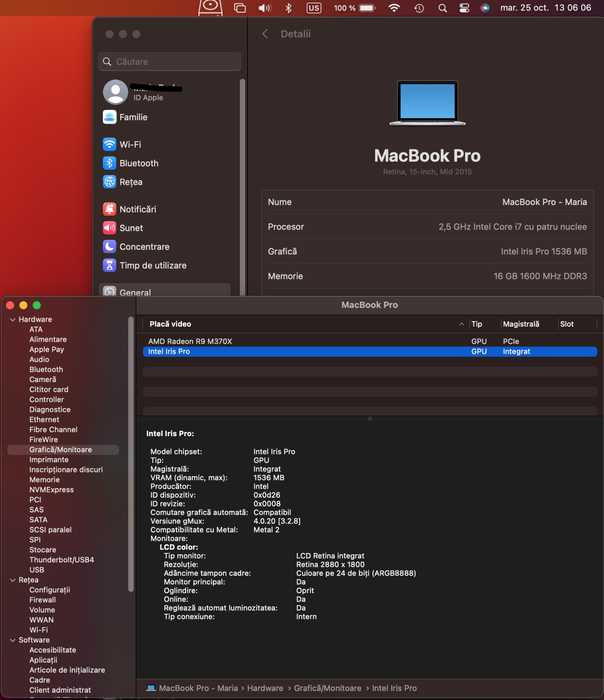
Task: Open Control Center in menu bar
Action: [464, 8]
